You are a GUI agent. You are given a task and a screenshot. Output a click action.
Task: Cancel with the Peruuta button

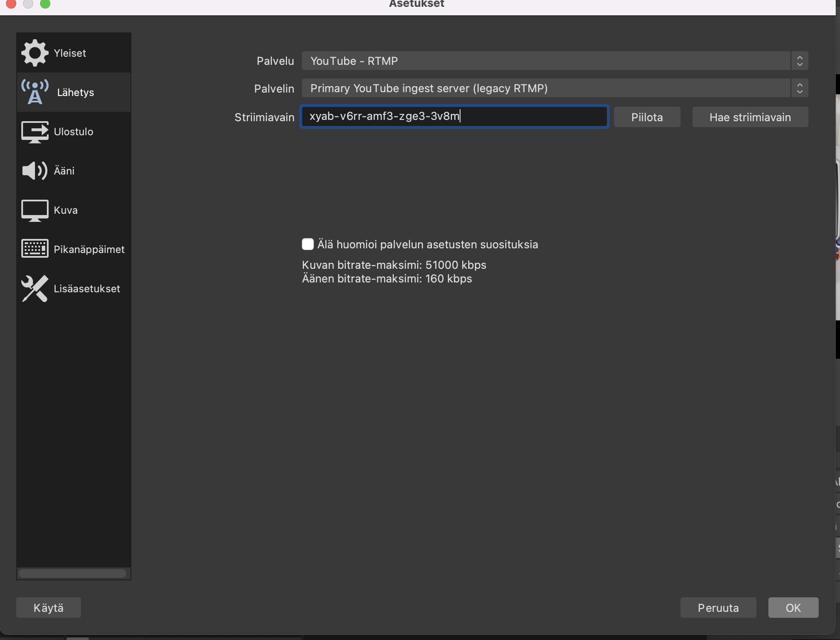pos(718,608)
